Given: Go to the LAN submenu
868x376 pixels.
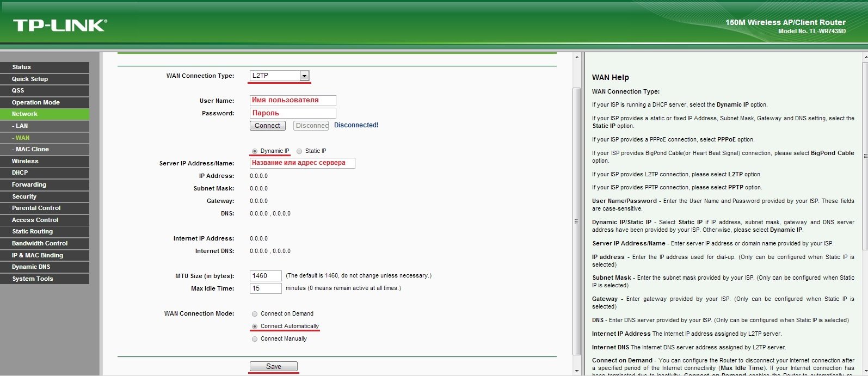Looking at the screenshot, I should pyautogui.click(x=45, y=126).
